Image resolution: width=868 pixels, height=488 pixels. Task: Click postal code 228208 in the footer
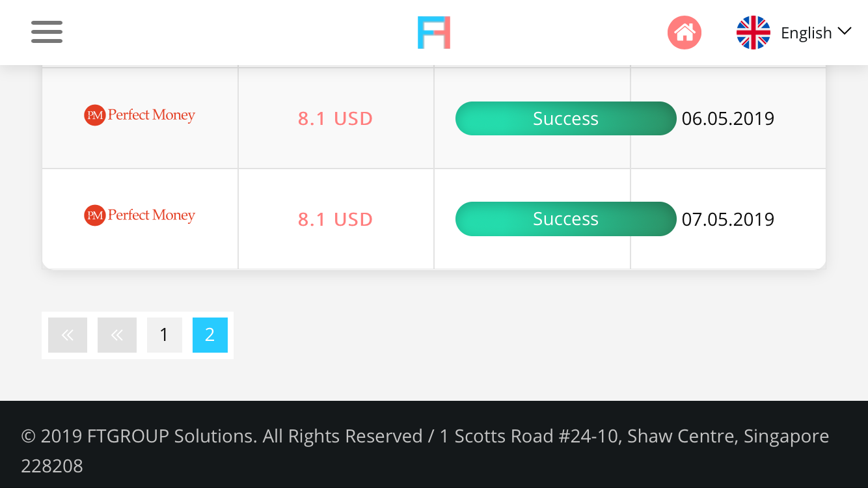tap(52, 466)
